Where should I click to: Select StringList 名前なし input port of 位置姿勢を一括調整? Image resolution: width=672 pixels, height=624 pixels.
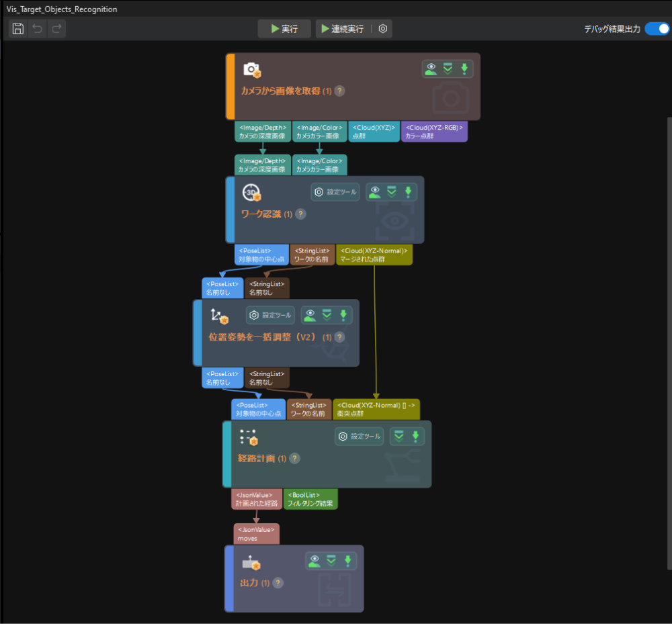click(x=267, y=288)
